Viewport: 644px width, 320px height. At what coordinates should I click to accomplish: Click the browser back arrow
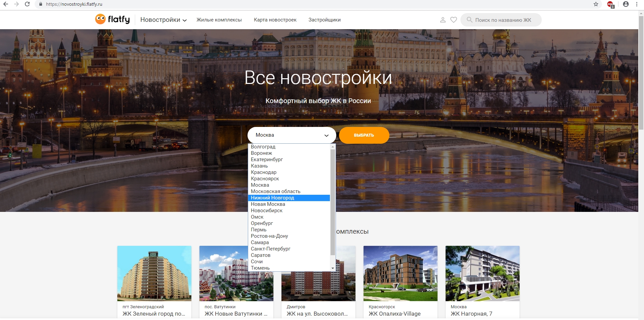(6, 4)
